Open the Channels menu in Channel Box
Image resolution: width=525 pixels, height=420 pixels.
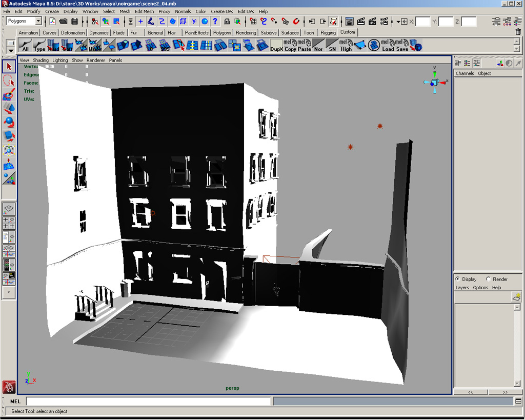465,73
